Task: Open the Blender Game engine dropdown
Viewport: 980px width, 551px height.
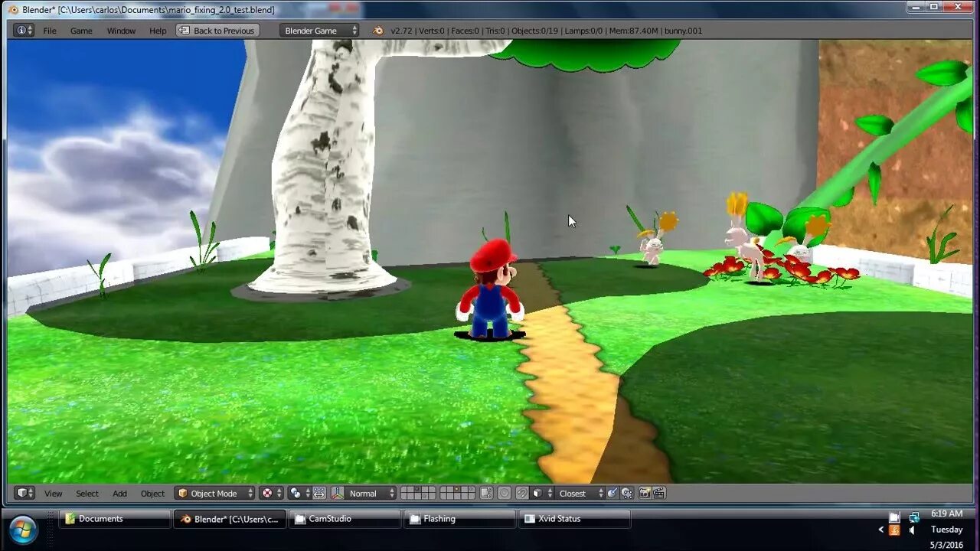Action: point(319,31)
